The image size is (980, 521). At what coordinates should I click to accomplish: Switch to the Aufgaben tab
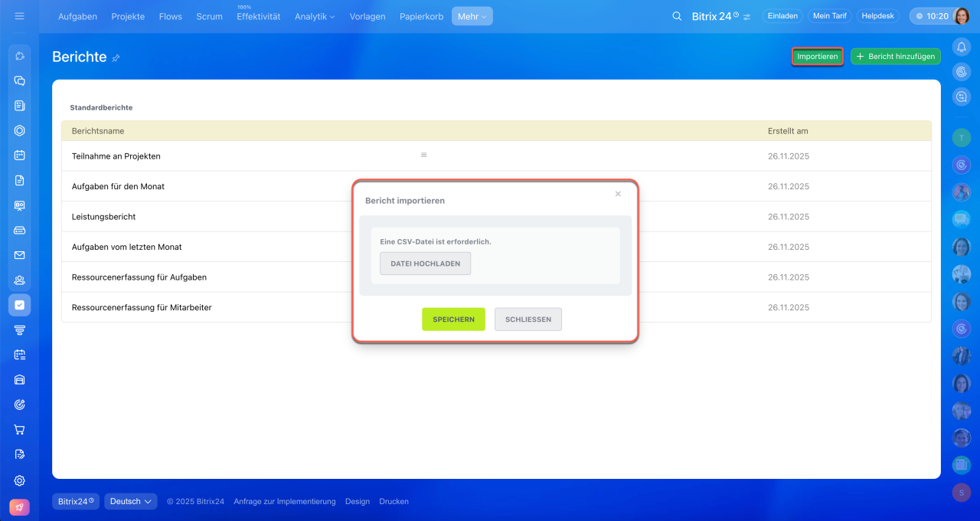pyautogui.click(x=77, y=16)
